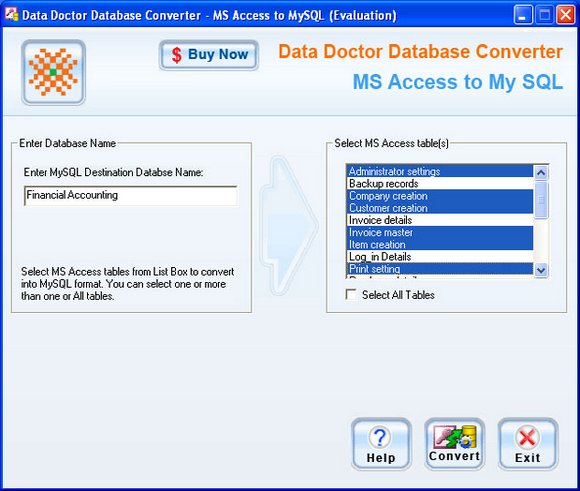Click the table list down arrow
The width and height of the screenshot is (580, 491).
(x=541, y=270)
